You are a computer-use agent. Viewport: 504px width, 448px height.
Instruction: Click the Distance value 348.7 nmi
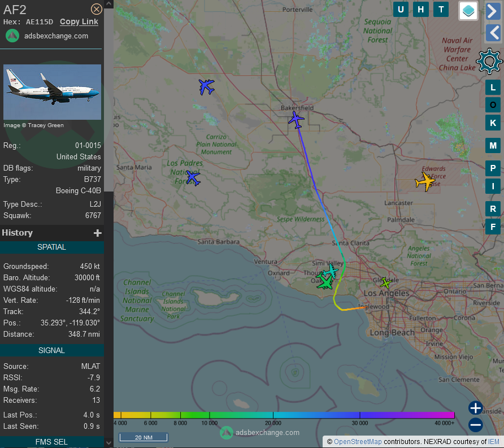pyautogui.click(x=84, y=334)
